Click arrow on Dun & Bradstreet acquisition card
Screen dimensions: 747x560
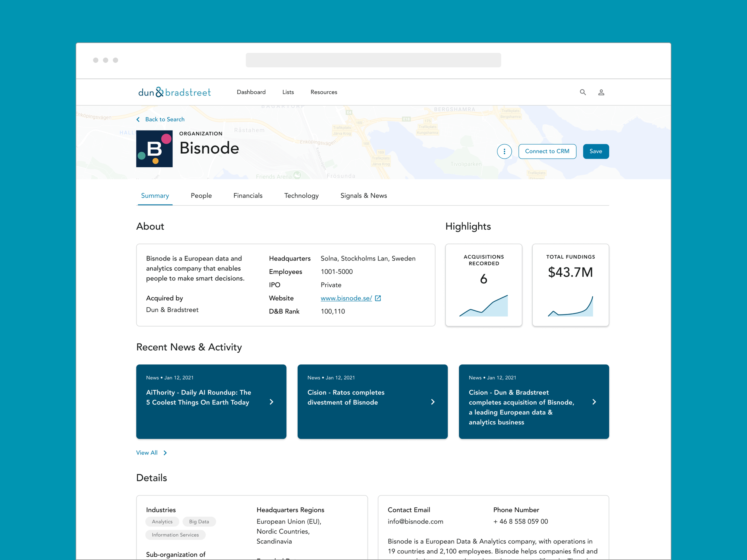[x=594, y=402]
